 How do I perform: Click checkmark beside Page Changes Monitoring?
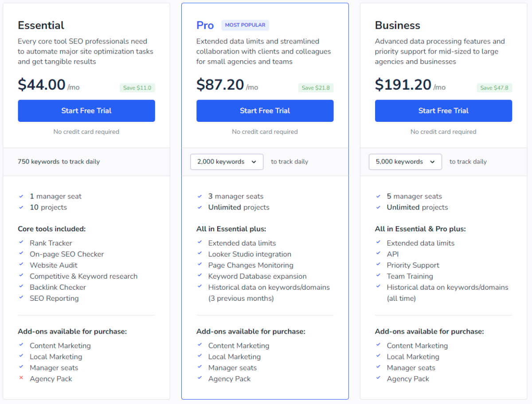coord(199,264)
